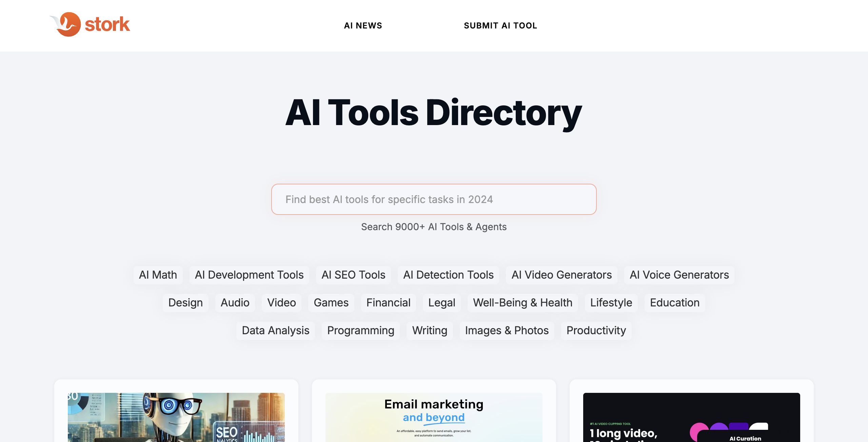Open the SEO robot tool thumbnail
868x442 pixels.
point(176,417)
